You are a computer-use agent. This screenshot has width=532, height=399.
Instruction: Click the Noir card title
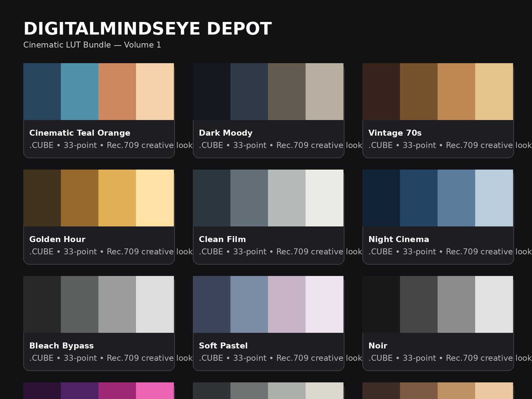pyautogui.click(x=378, y=346)
